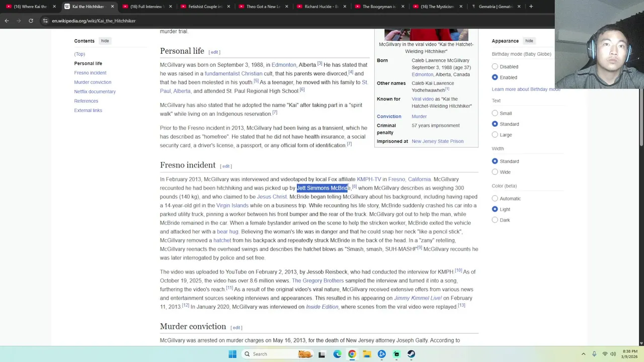Select Light color mode
Image resolution: width=644 pixels, height=362 pixels.
[x=495, y=209]
